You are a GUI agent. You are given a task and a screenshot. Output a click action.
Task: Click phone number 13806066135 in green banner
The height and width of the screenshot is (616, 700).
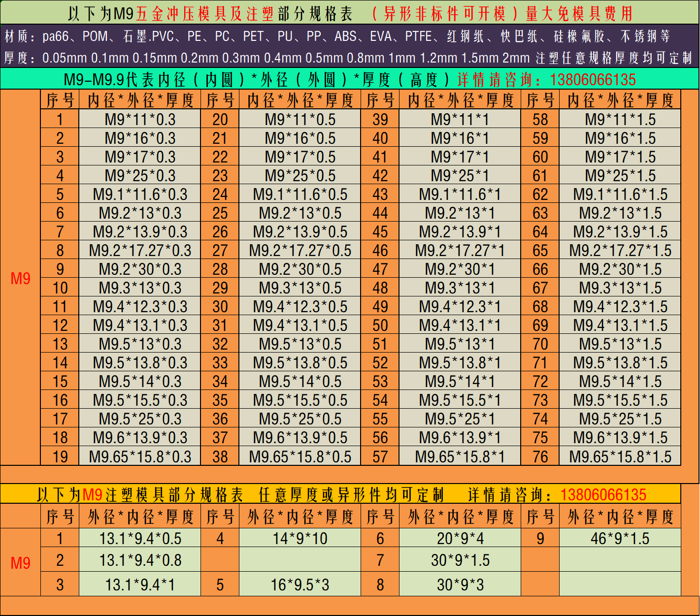pos(593,79)
